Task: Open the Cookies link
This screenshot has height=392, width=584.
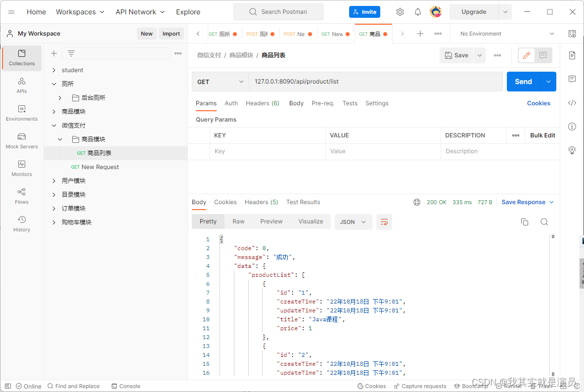Action: 538,103
